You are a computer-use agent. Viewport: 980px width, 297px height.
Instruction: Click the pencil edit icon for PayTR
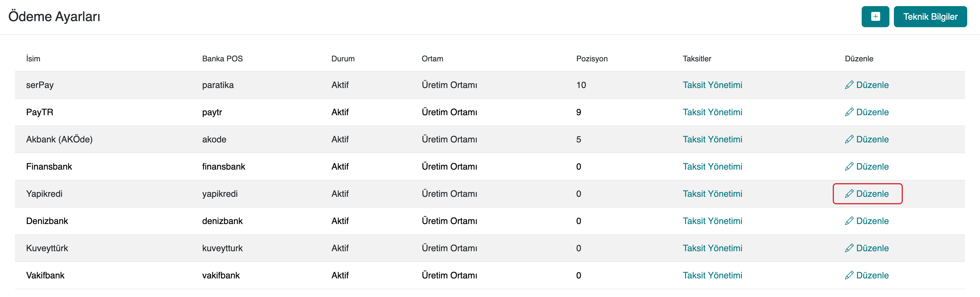[849, 112]
